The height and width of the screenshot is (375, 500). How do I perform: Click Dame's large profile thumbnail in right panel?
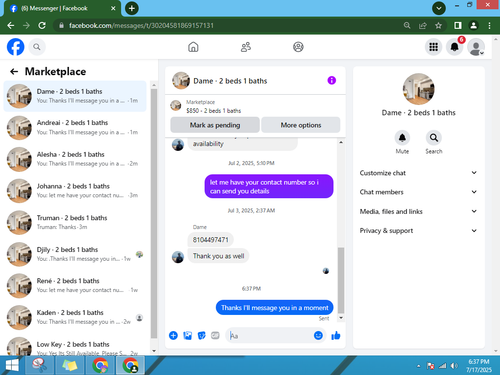(x=418, y=89)
